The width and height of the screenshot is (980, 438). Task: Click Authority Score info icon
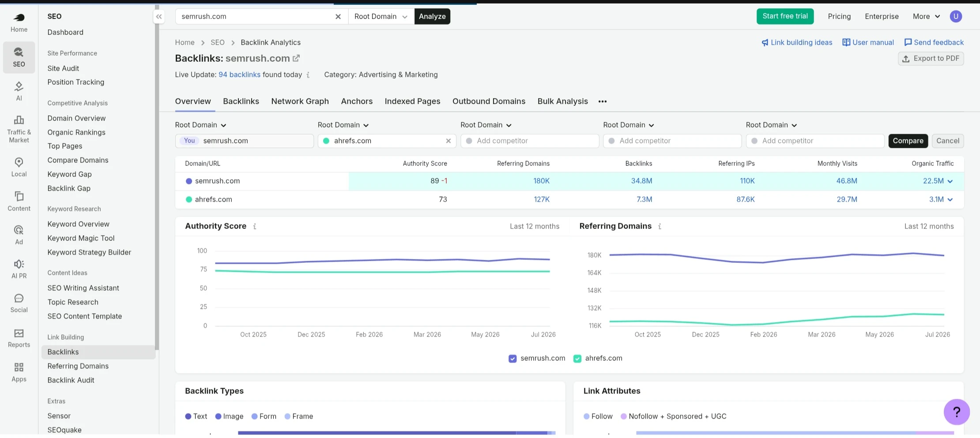[x=255, y=226]
